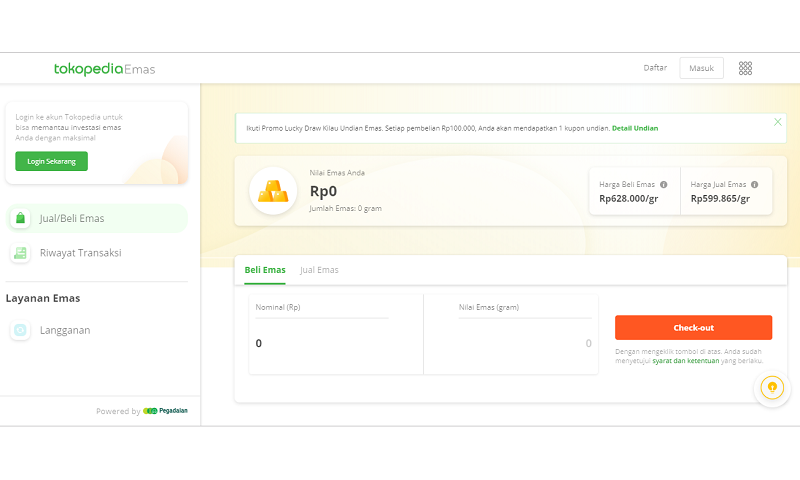
Task: Click the Pegadaian logo
Action: click(166, 411)
